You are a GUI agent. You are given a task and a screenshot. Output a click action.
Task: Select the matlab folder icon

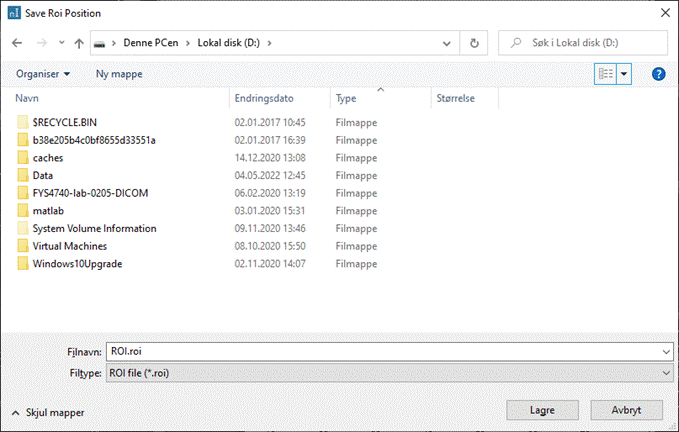24,211
